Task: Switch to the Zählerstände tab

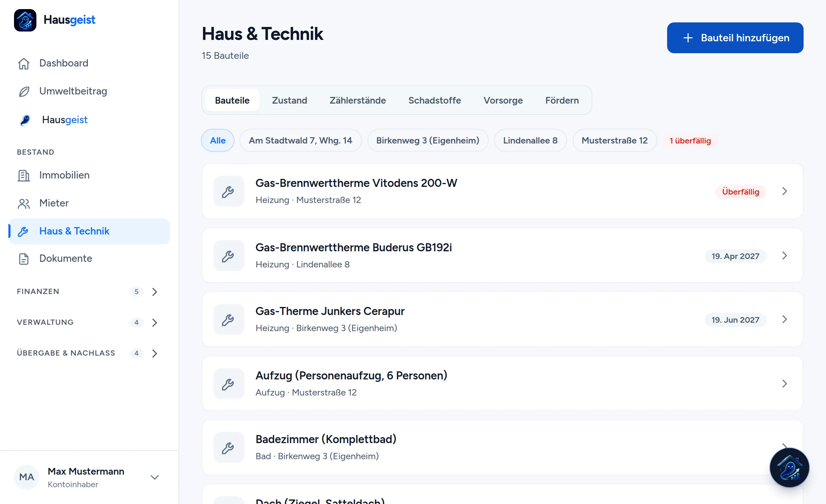Action: coord(358,100)
